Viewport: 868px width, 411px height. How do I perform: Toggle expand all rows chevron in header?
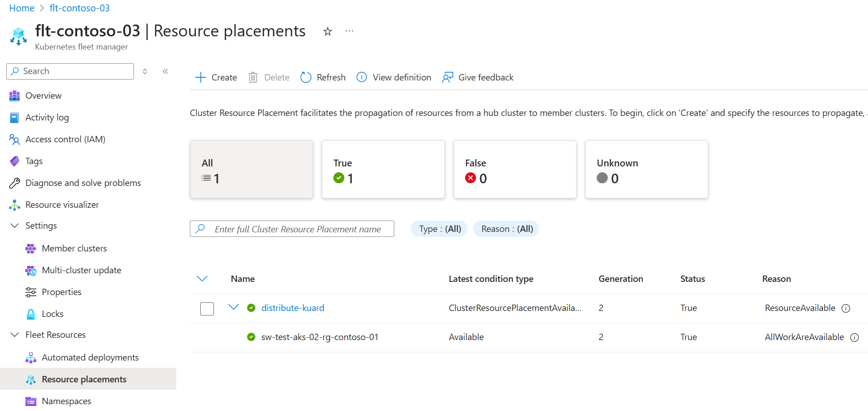[202, 279]
